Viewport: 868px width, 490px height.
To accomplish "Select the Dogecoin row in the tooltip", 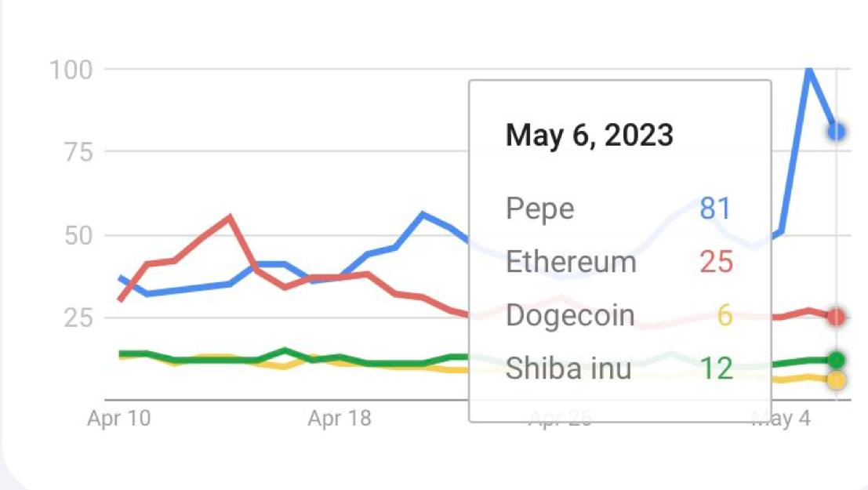I will coord(619,316).
